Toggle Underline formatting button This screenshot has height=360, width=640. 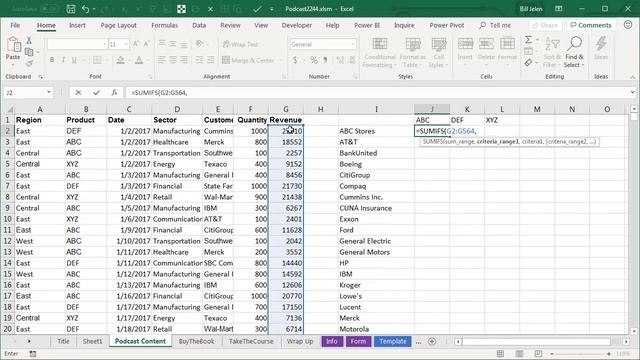pos(74,60)
